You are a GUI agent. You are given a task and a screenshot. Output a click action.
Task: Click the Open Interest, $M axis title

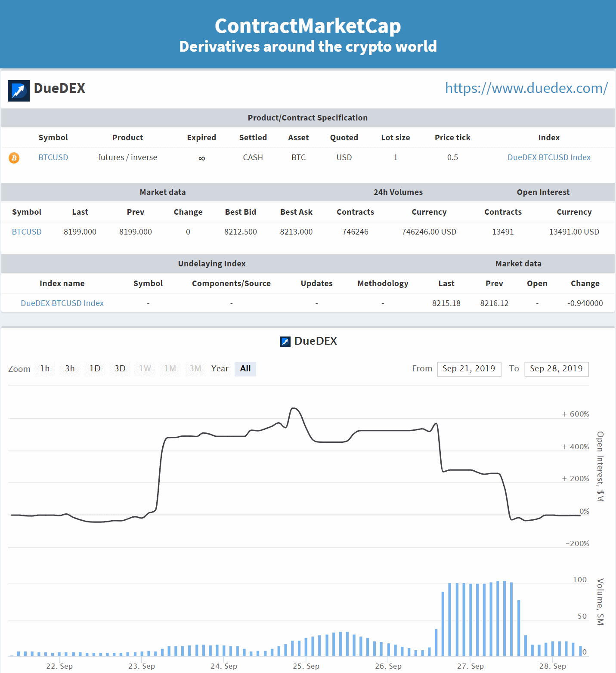click(600, 466)
